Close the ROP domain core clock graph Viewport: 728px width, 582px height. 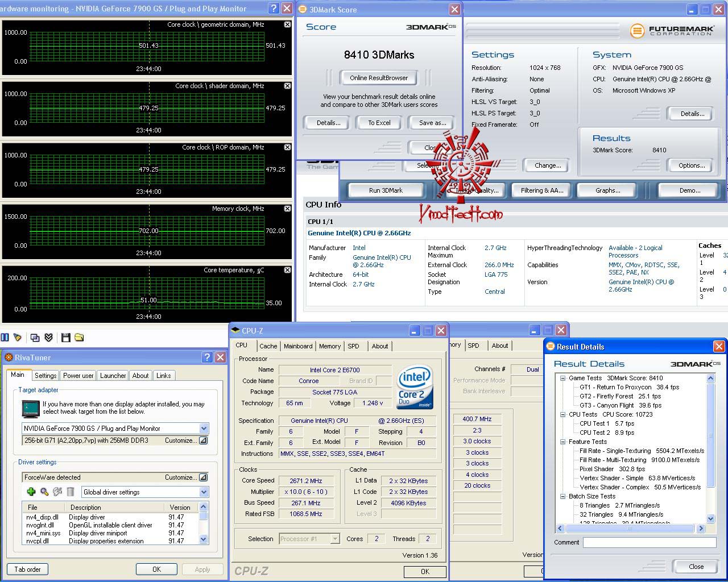pyautogui.click(x=287, y=147)
